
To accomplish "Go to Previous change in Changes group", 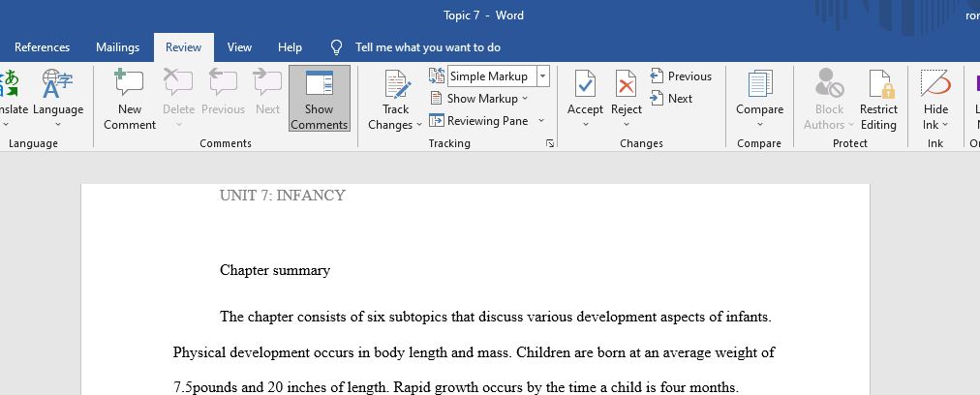I will point(681,76).
